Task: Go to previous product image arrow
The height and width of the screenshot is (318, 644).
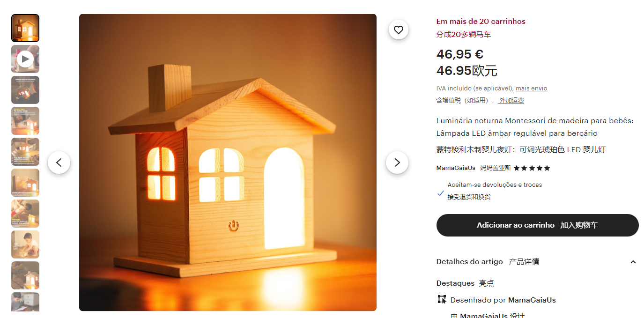Action: [59, 163]
